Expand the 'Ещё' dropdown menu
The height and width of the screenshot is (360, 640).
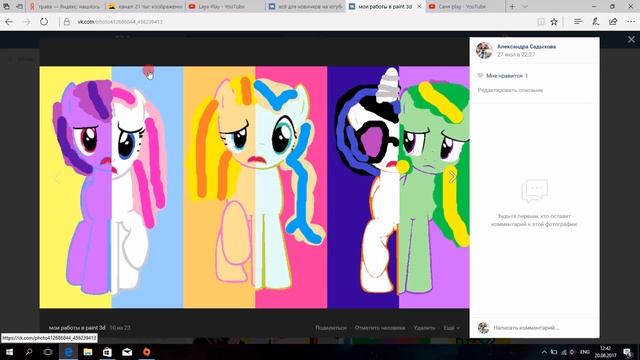click(451, 328)
